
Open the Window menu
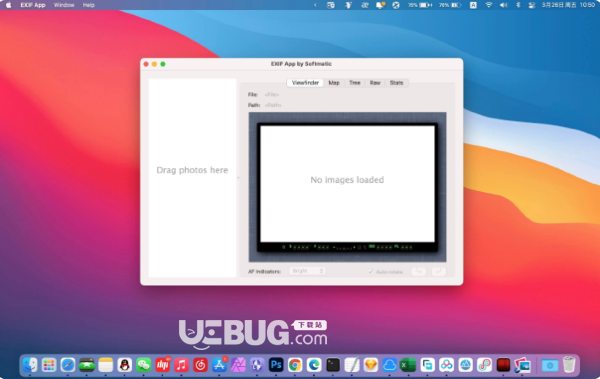tap(64, 5)
